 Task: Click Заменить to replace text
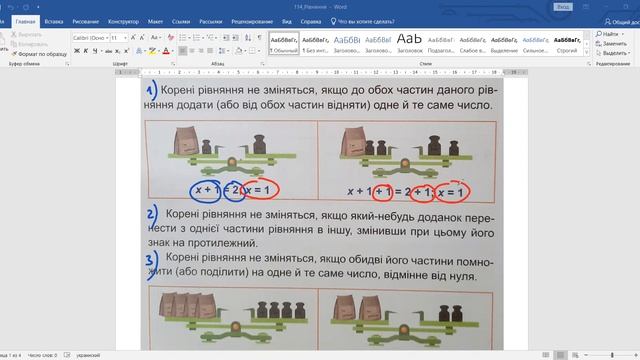pos(611,44)
